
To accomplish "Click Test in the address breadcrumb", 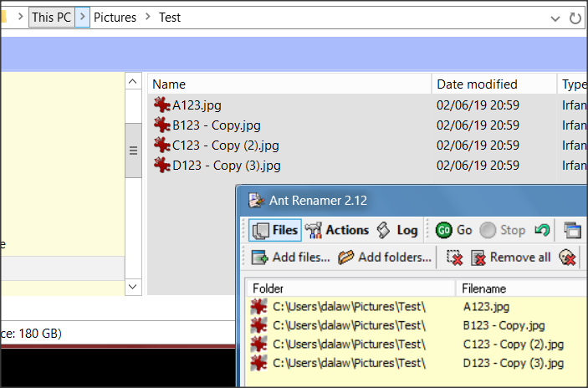I will tap(170, 18).
